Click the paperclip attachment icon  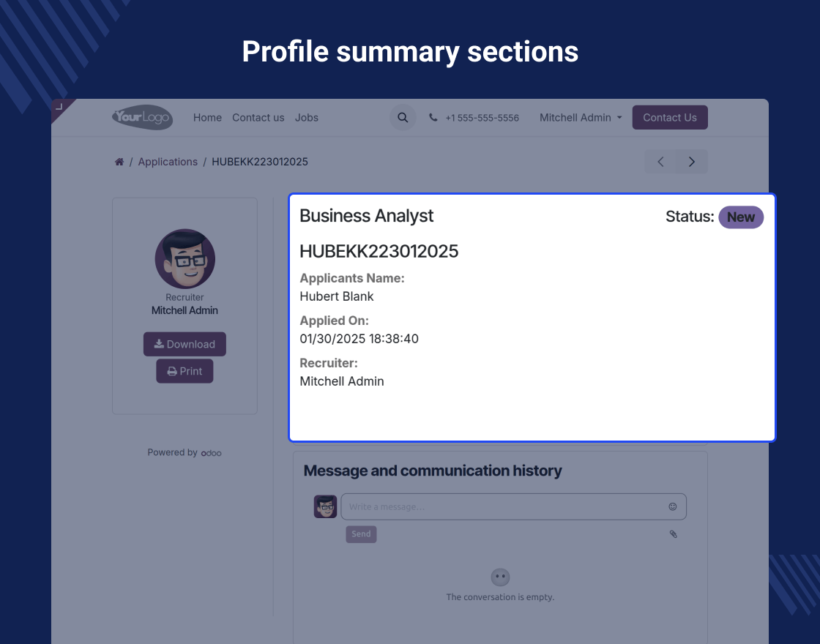pyautogui.click(x=674, y=534)
